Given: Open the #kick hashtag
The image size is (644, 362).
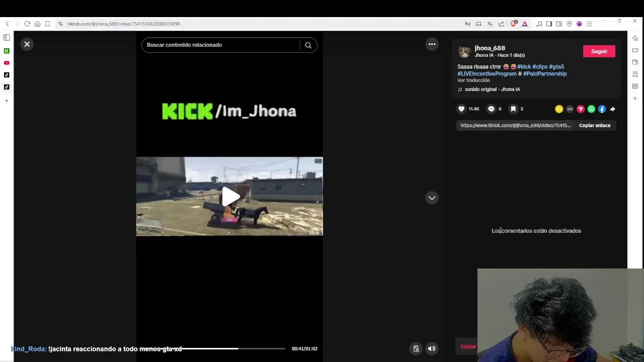Looking at the screenshot, I should point(524,66).
